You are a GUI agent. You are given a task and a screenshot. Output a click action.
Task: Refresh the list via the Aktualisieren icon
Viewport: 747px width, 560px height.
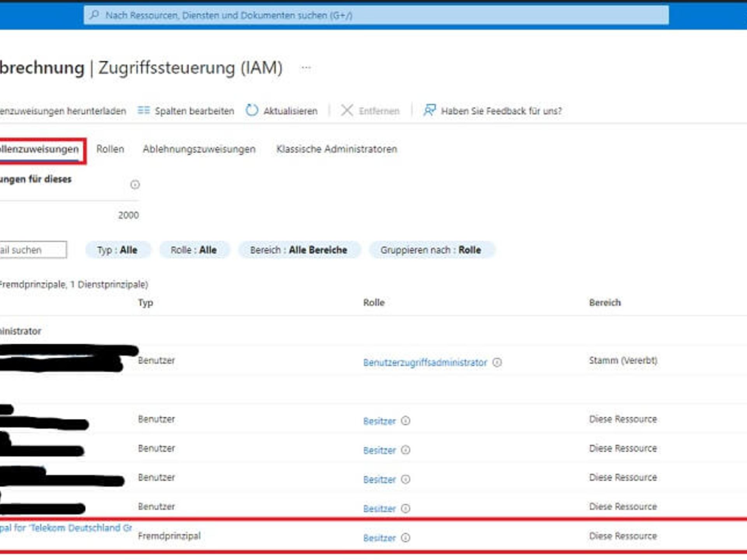[x=253, y=110]
